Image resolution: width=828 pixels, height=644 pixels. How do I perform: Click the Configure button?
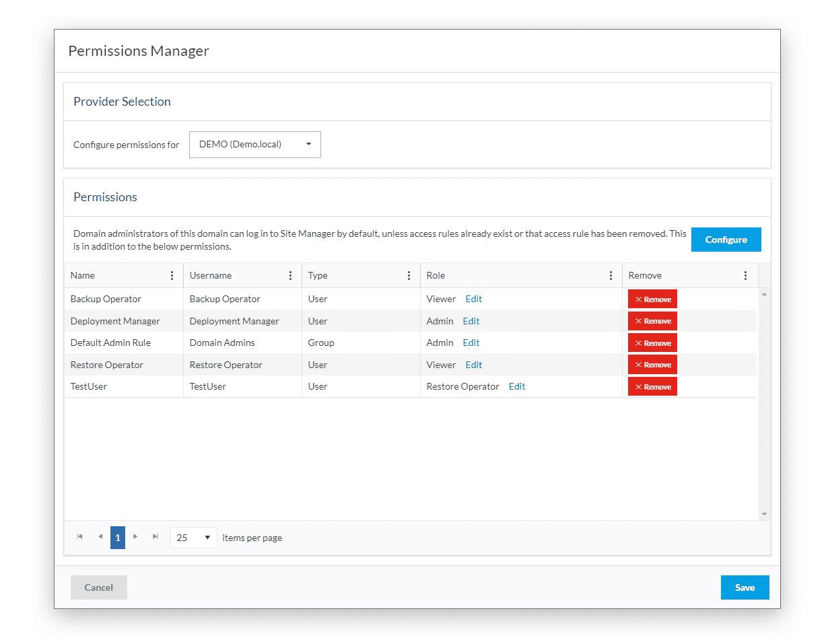pos(726,240)
